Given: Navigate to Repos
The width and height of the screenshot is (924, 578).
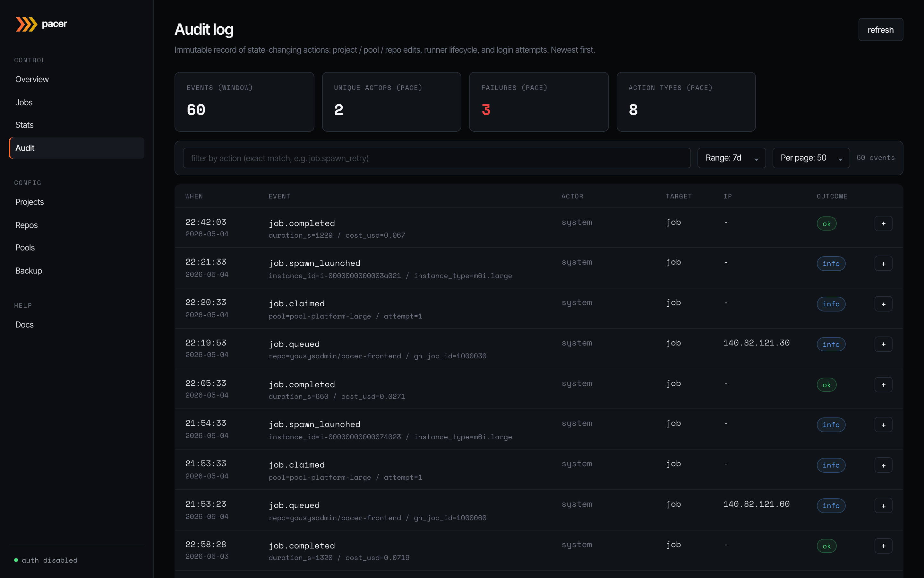Looking at the screenshot, I should click(x=26, y=225).
